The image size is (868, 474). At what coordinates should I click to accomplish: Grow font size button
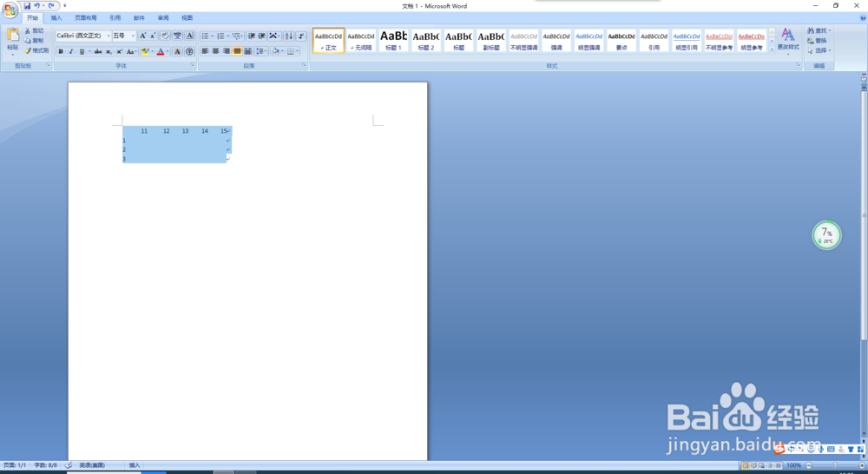(143, 36)
